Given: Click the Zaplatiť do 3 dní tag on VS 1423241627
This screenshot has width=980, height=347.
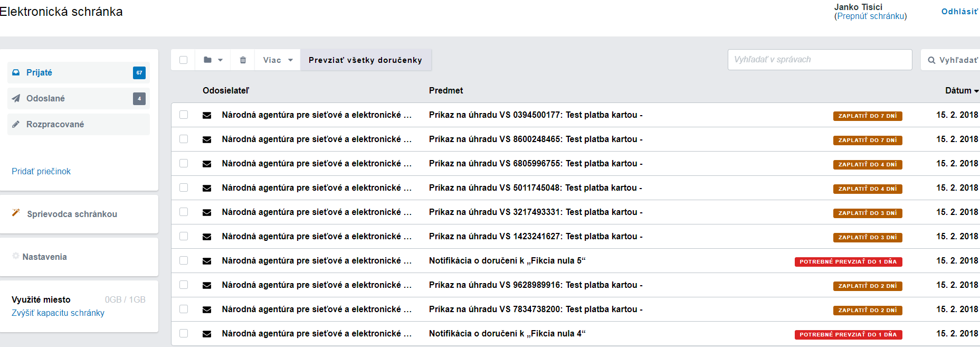Looking at the screenshot, I should (x=868, y=237).
